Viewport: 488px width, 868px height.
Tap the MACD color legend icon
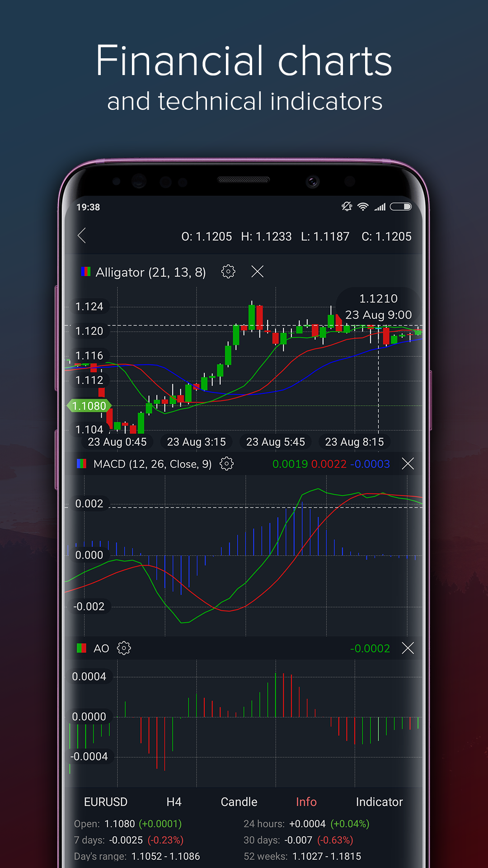(82, 464)
